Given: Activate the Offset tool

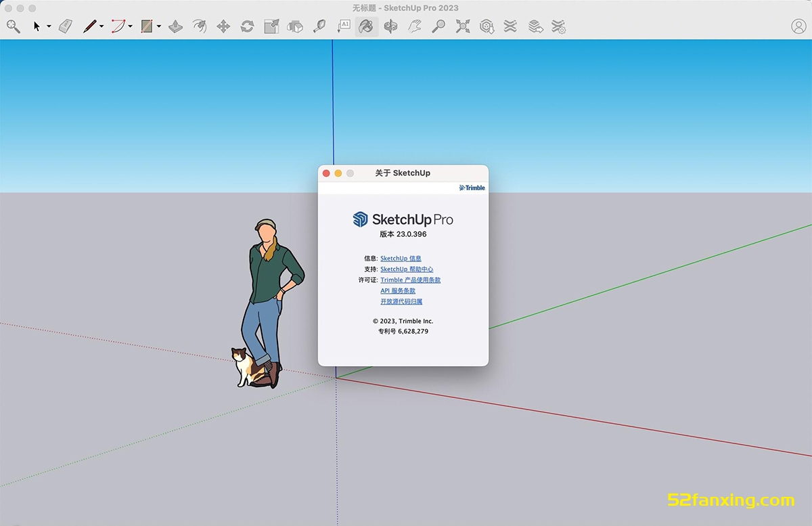Looking at the screenshot, I should 199,26.
